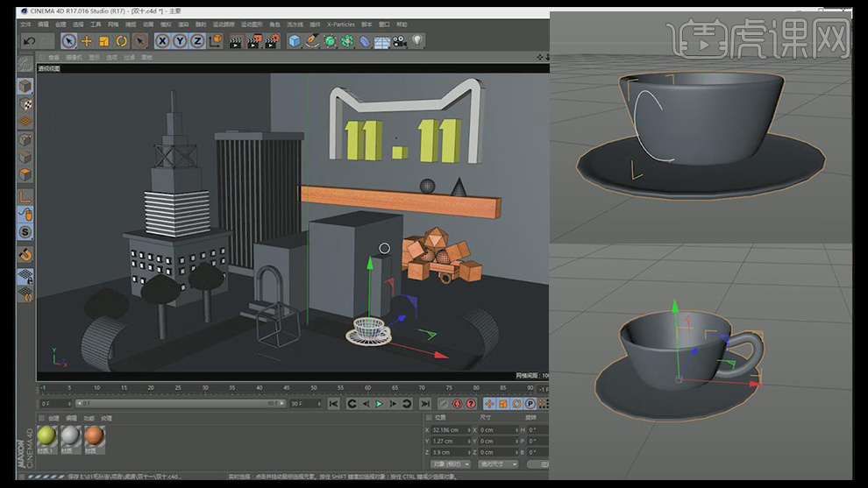Open the second menu in the menu bar
The height and width of the screenshot is (488, 868).
point(43,25)
